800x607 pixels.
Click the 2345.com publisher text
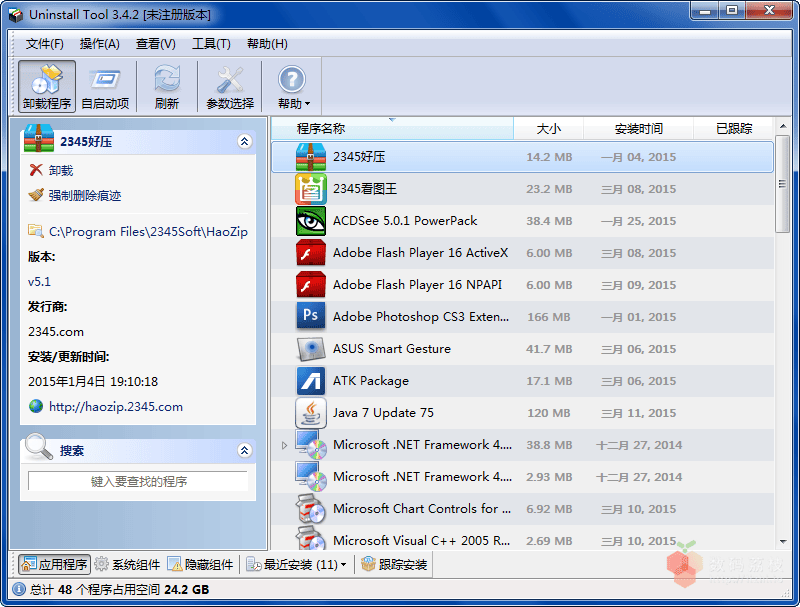56,332
